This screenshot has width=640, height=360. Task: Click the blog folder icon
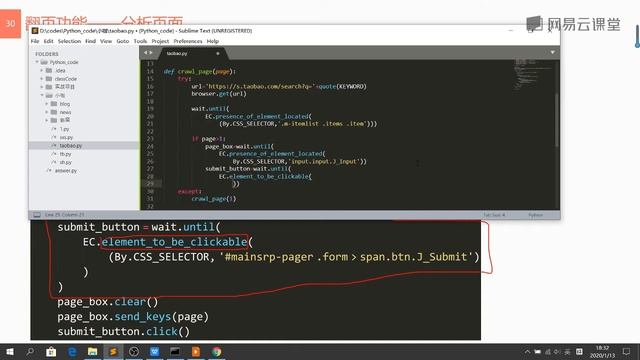(54, 104)
